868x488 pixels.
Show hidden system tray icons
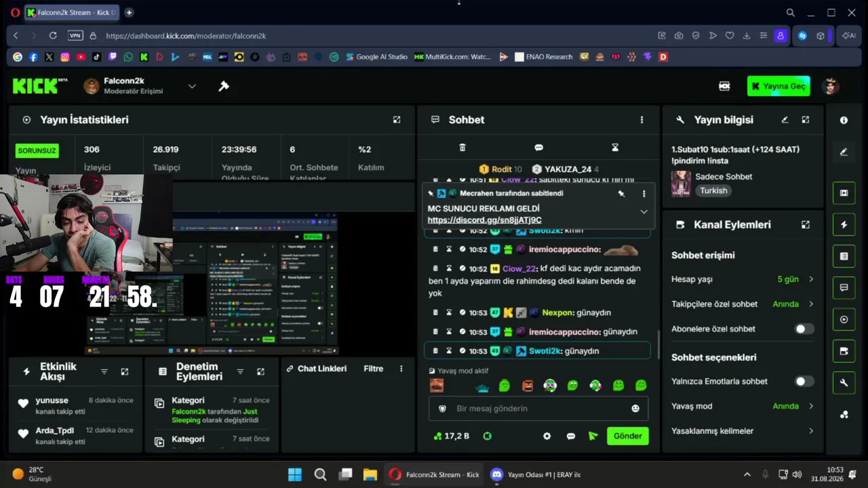[747, 474]
